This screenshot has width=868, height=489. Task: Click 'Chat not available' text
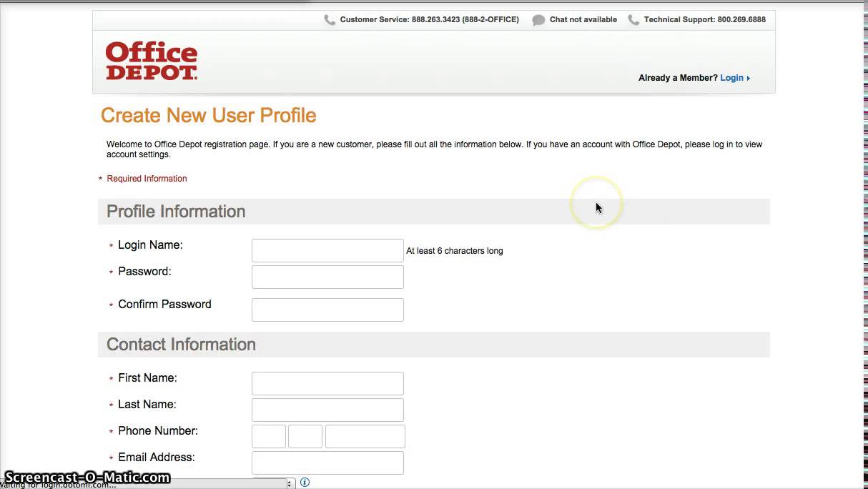pyautogui.click(x=583, y=20)
